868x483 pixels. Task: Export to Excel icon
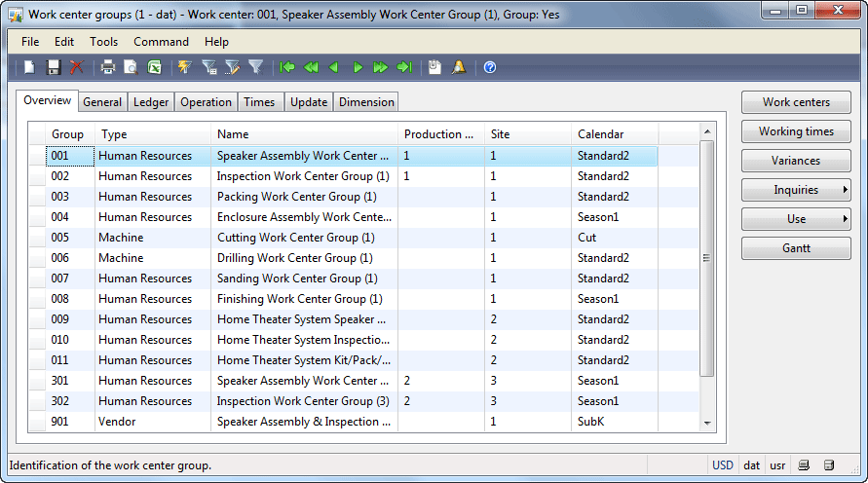[x=155, y=67]
